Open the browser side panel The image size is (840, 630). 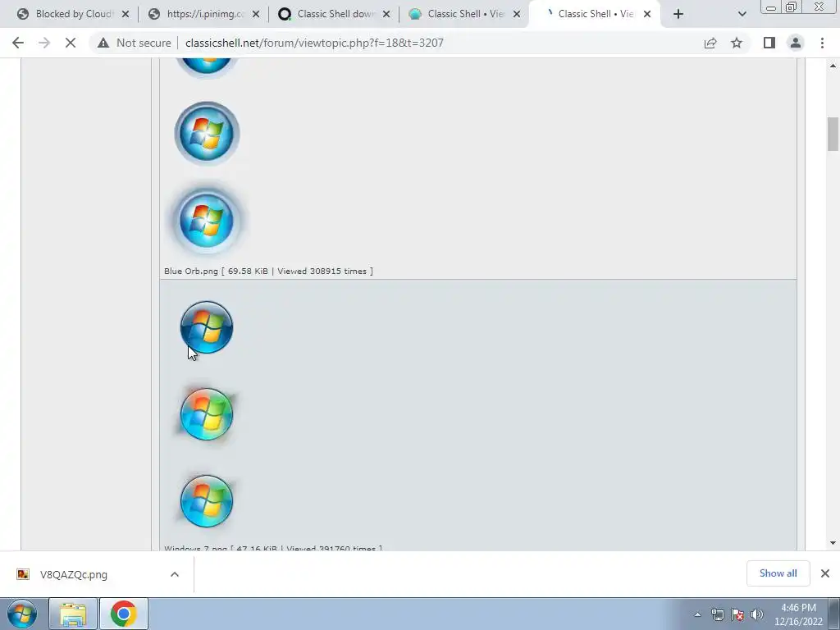coord(769,43)
